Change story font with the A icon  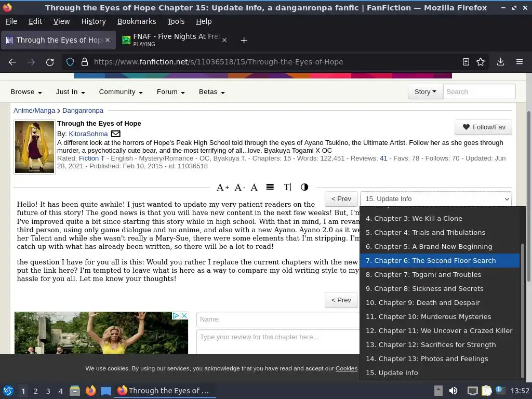tap(254, 187)
